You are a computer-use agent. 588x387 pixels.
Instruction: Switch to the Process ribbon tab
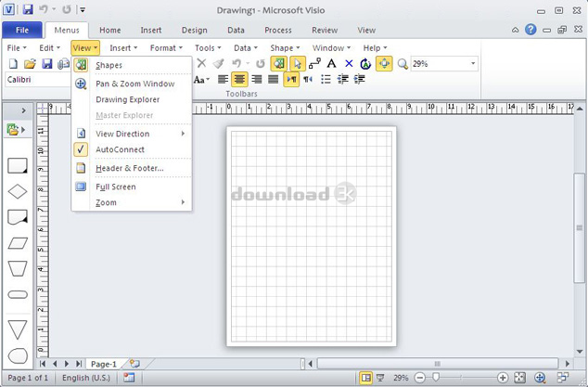click(278, 30)
